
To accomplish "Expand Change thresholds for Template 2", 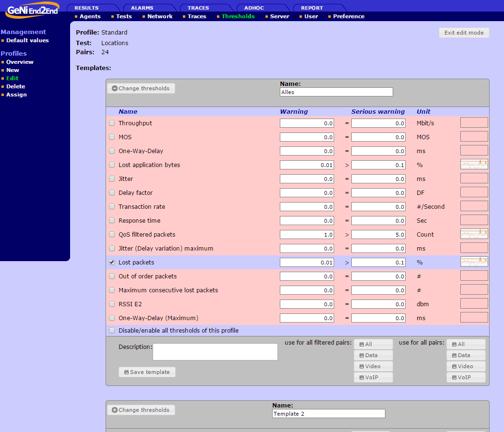I will click(x=141, y=410).
